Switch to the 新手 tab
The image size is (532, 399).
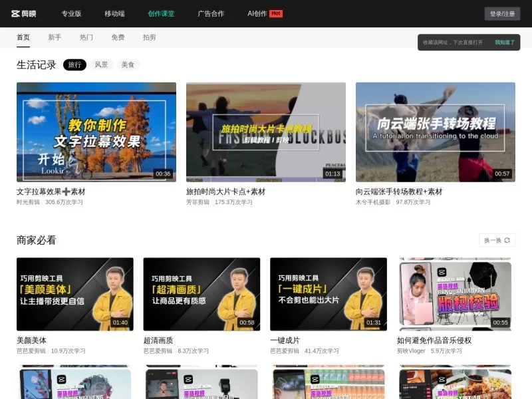click(x=55, y=38)
